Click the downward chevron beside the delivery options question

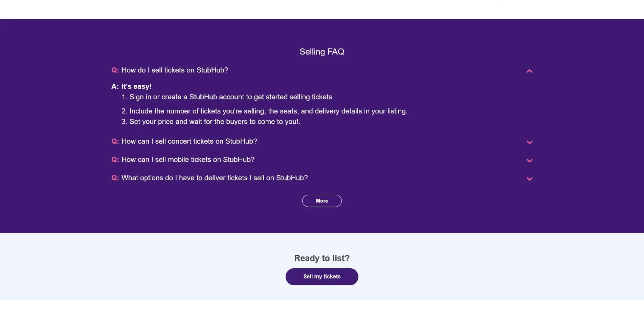tap(529, 179)
